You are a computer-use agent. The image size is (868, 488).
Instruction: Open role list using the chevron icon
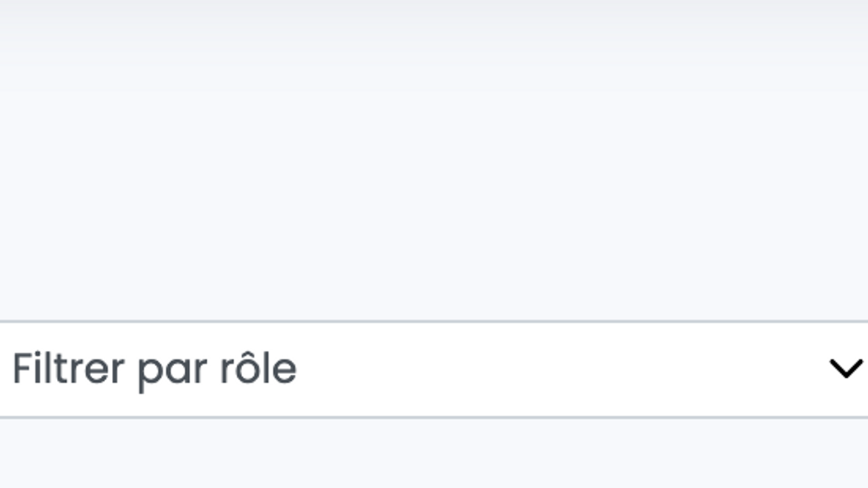click(x=846, y=369)
